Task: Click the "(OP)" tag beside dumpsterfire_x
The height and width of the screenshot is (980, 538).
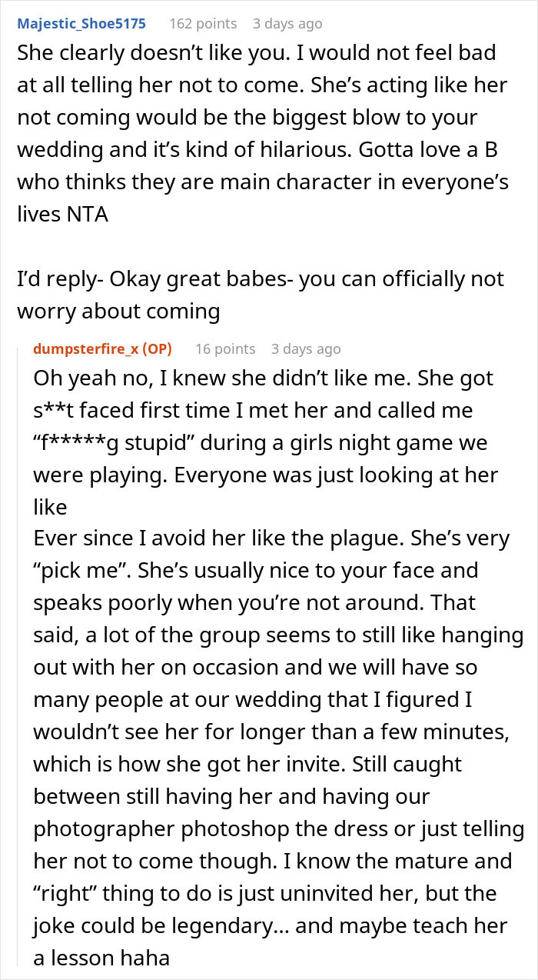Action: coord(157,348)
